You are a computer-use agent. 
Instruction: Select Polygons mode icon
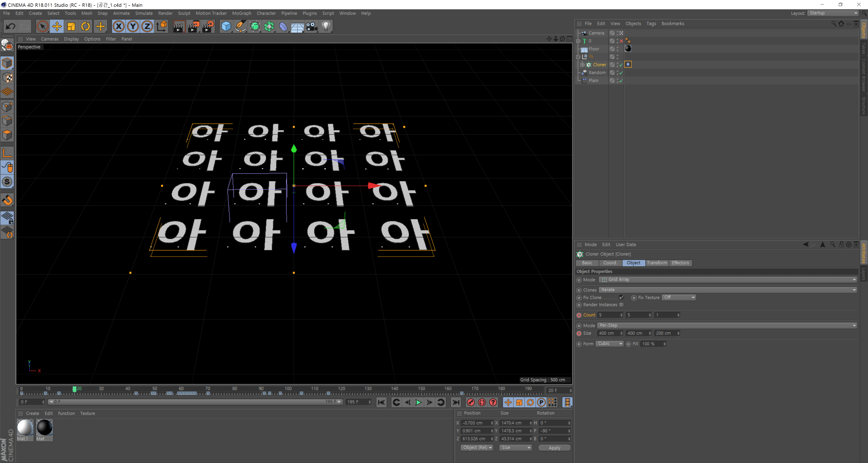point(7,135)
